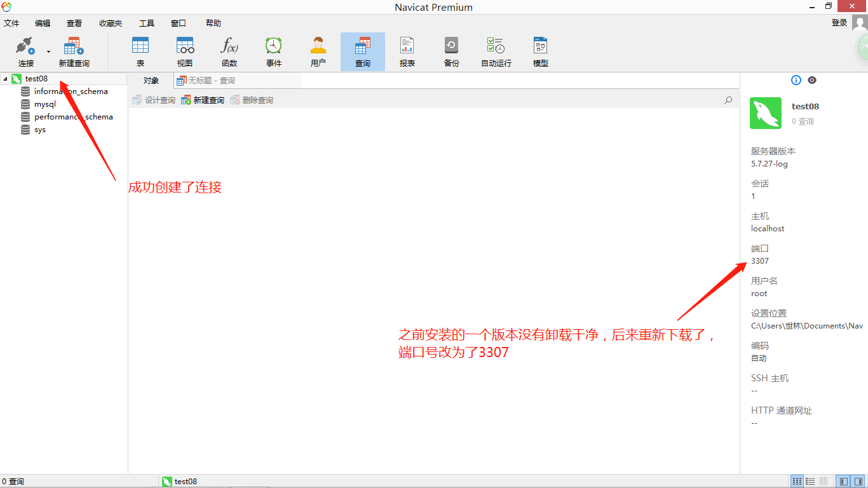Image resolution: width=868 pixels, height=488 pixels.
Task: Click the test08 entry in status bar
Action: pyautogui.click(x=180, y=482)
